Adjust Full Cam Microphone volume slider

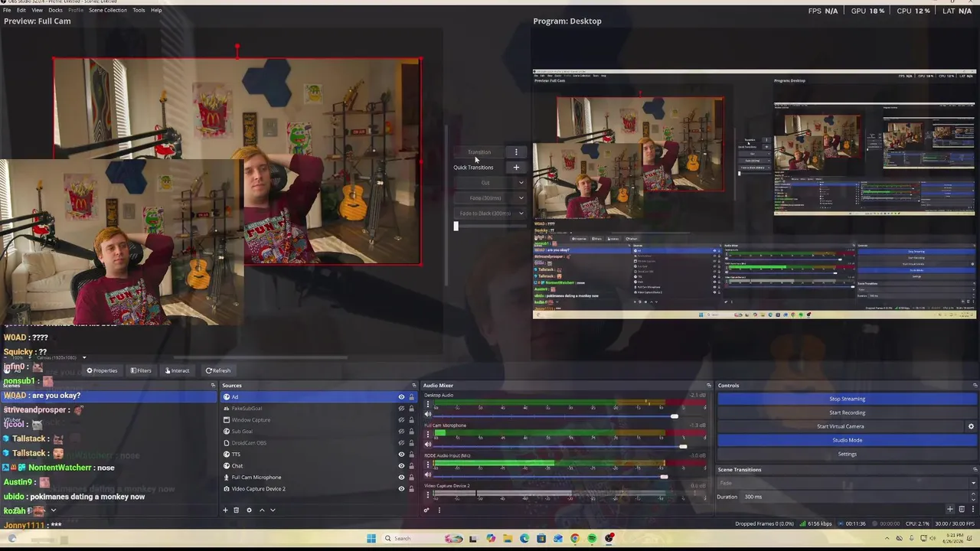tap(682, 446)
